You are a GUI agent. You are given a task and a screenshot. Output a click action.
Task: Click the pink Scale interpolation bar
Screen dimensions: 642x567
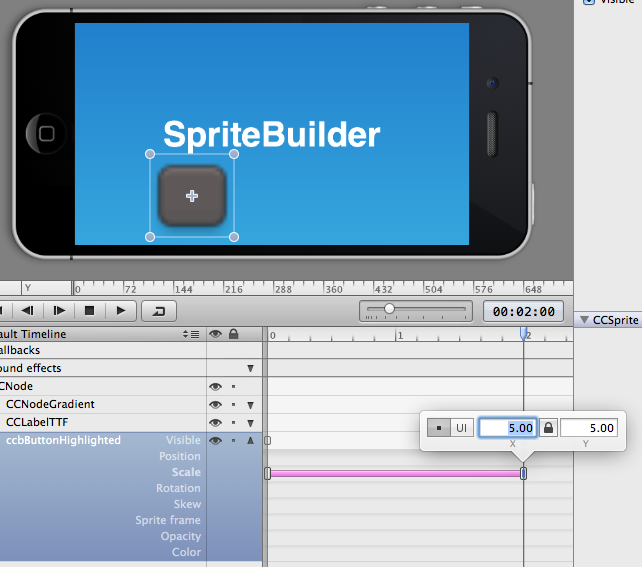click(395, 474)
